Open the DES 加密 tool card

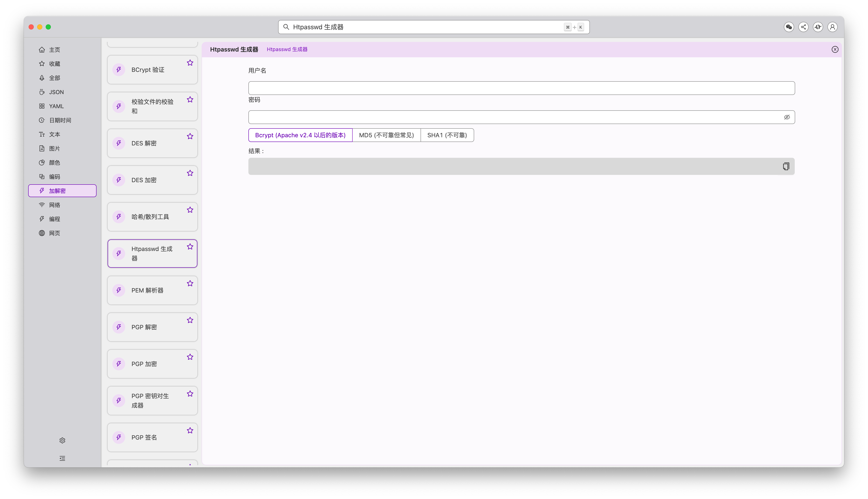pyautogui.click(x=152, y=180)
